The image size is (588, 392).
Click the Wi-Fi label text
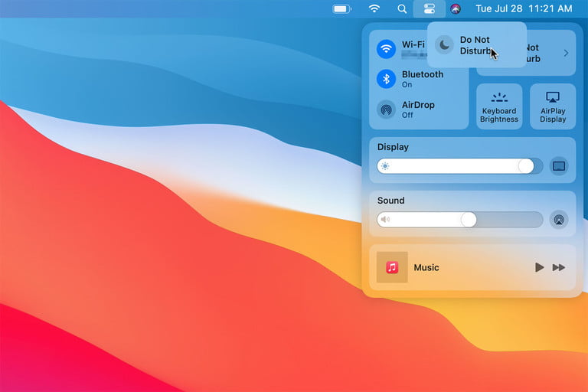[x=413, y=44]
